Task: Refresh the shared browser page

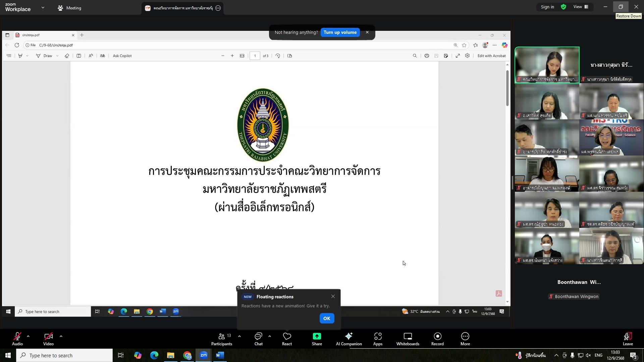Action: pyautogui.click(x=17, y=45)
